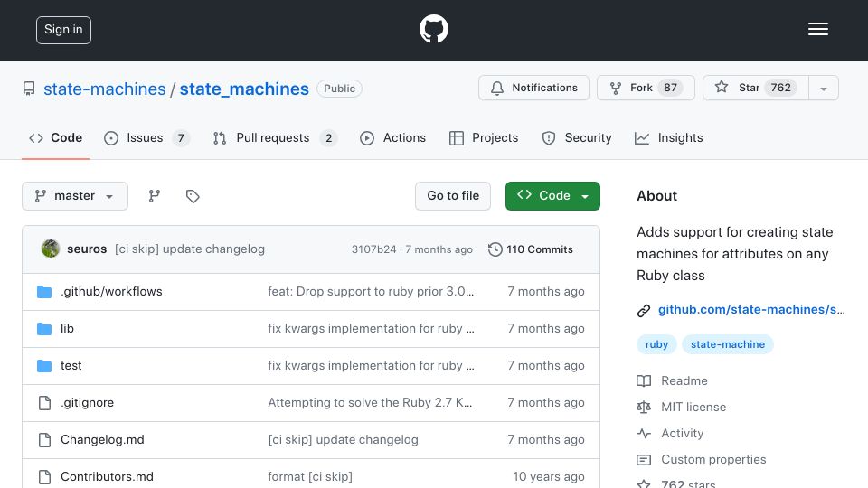Switch to the Code tab

pos(55,137)
